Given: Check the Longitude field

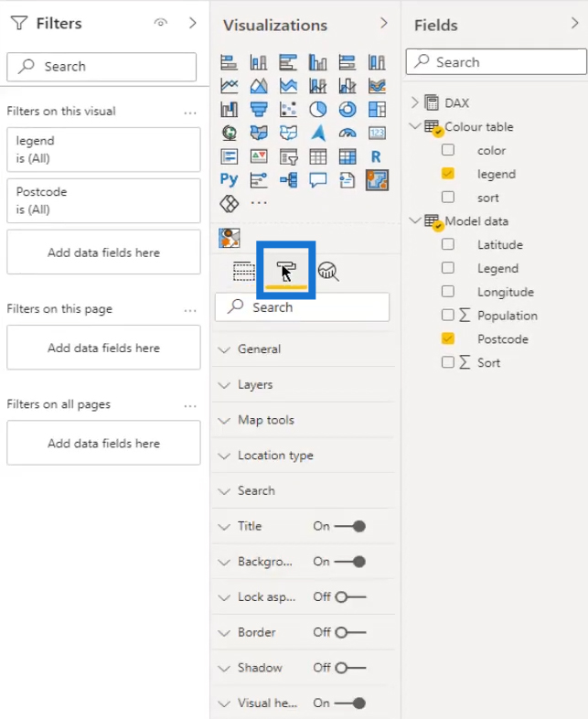Looking at the screenshot, I should pos(448,292).
